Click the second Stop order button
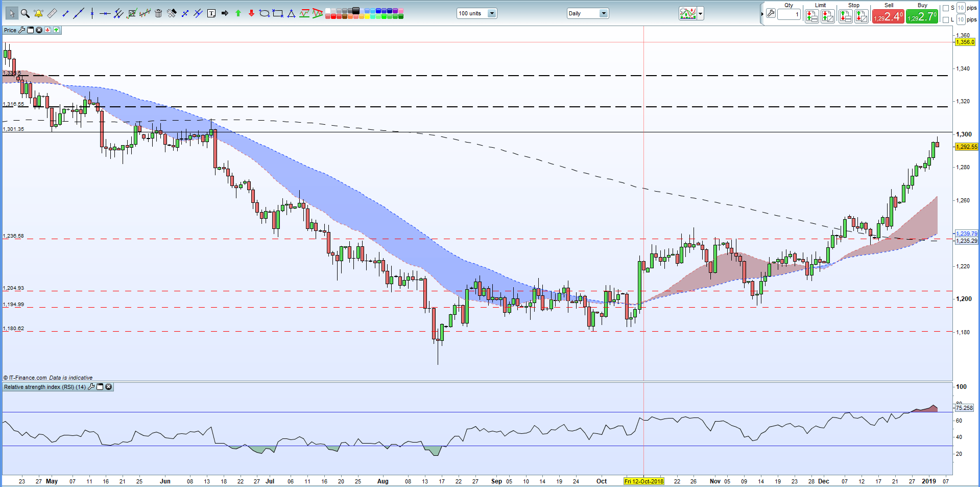Viewport: 980px width, 487px height. click(x=862, y=16)
